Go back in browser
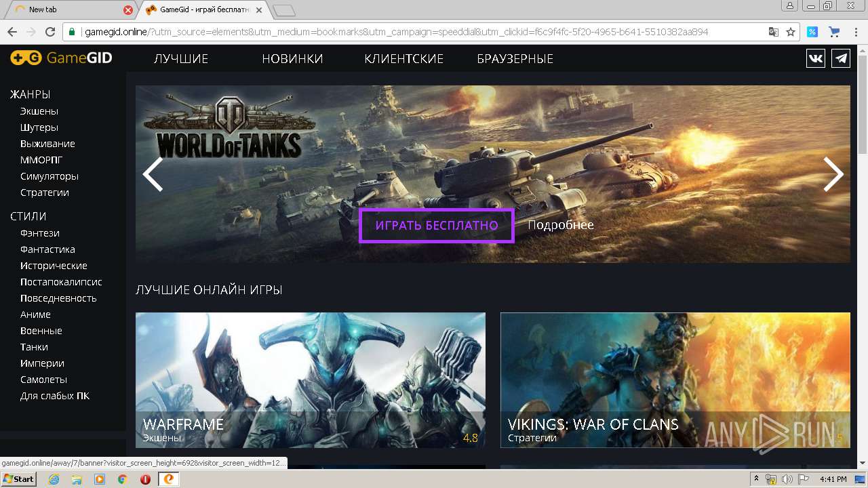 coord(12,32)
